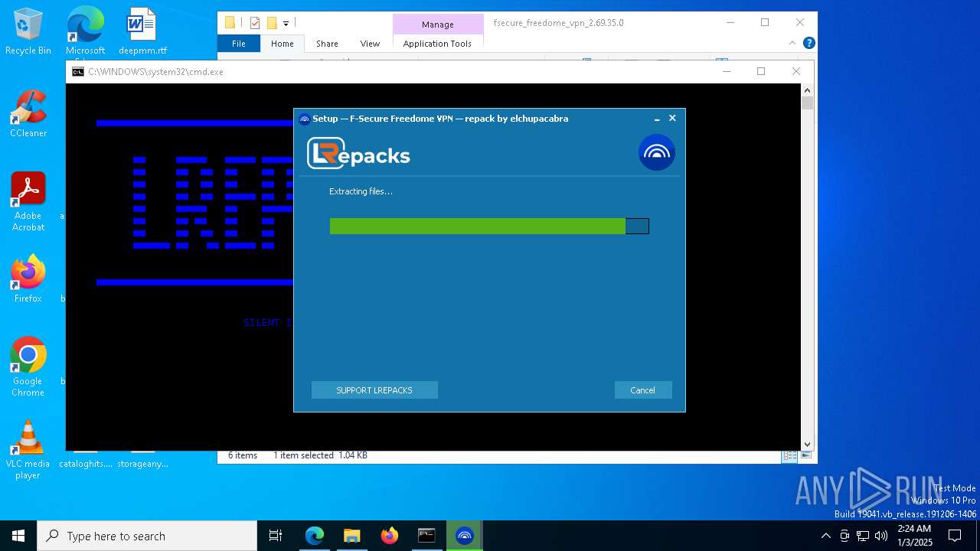Launch Firefox from the desktop
The height and width of the screenshot is (551, 980).
[x=28, y=279]
